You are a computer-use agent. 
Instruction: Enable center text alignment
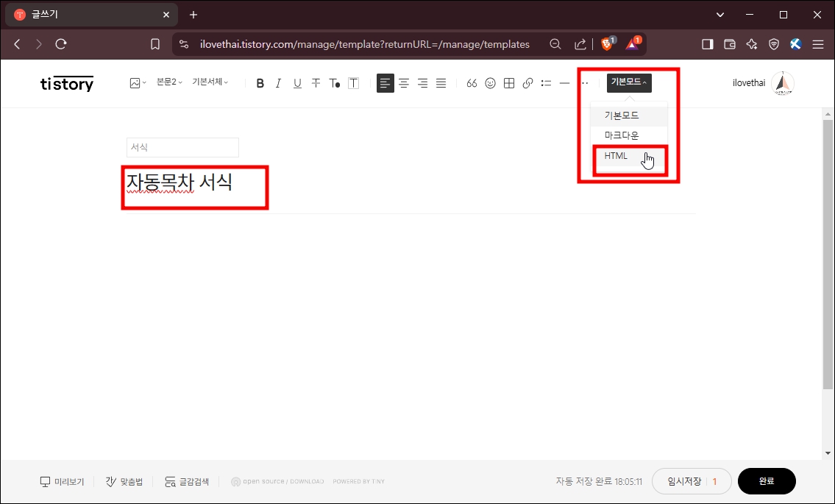point(404,83)
